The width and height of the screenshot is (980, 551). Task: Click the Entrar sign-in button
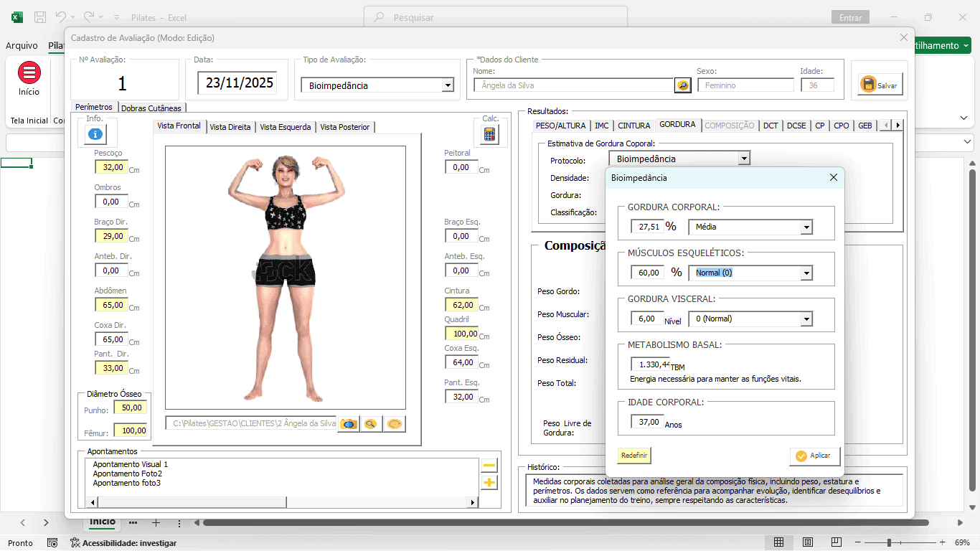click(x=851, y=17)
